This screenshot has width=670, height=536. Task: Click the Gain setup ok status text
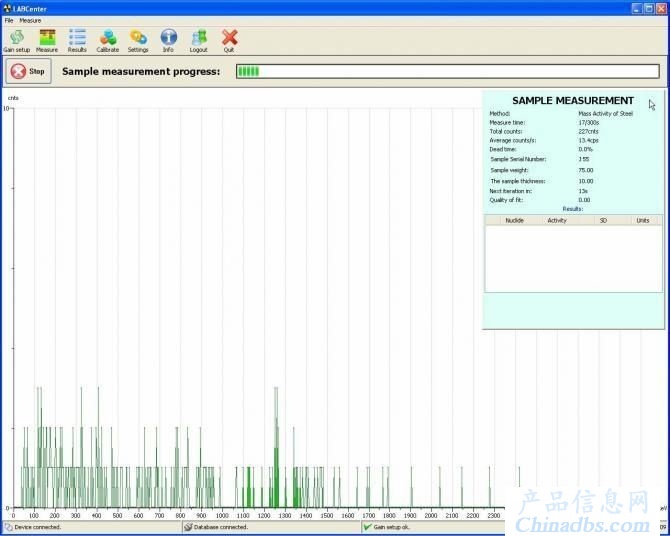point(391,527)
